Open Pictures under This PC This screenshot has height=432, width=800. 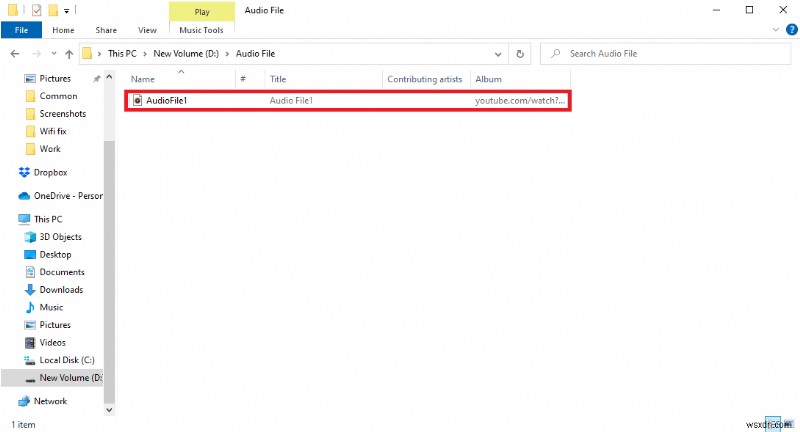[x=55, y=325]
